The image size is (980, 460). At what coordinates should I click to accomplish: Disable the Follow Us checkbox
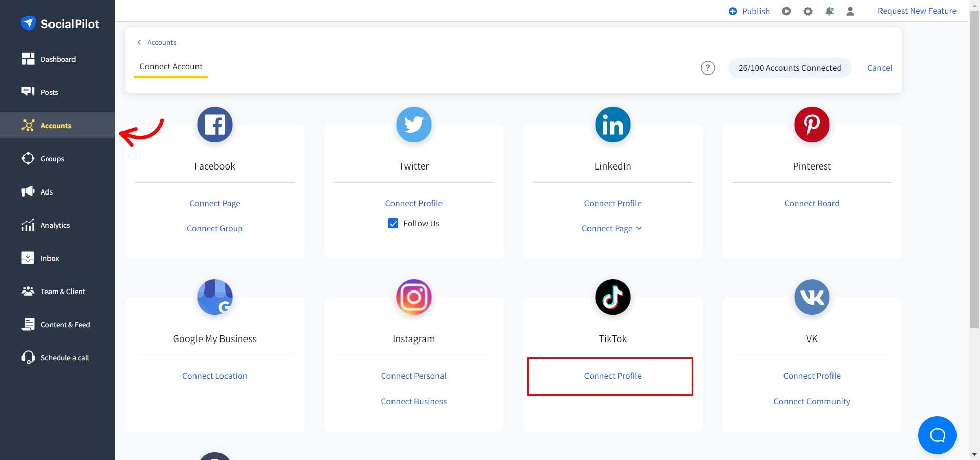393,223
